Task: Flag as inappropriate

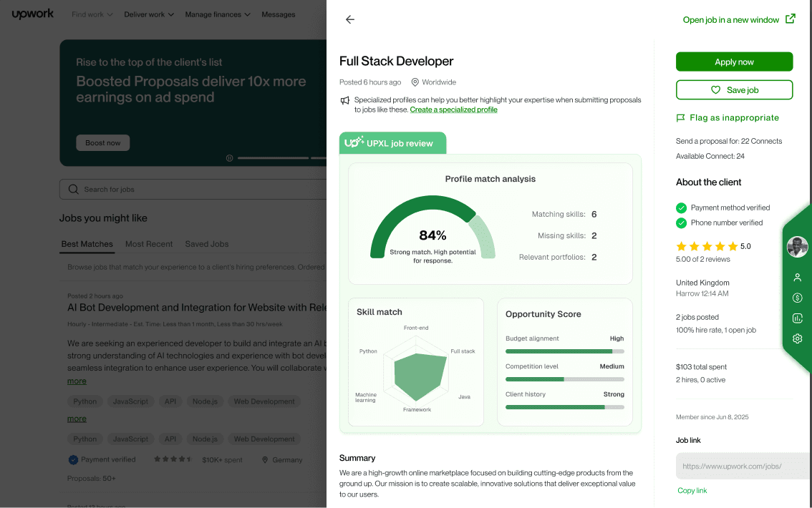Action: pos(734,117)
